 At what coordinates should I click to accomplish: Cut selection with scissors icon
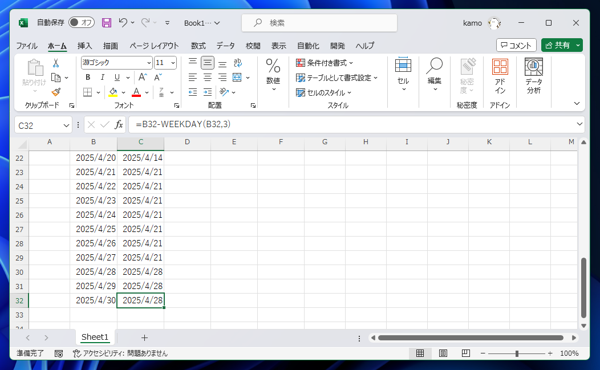56,63
